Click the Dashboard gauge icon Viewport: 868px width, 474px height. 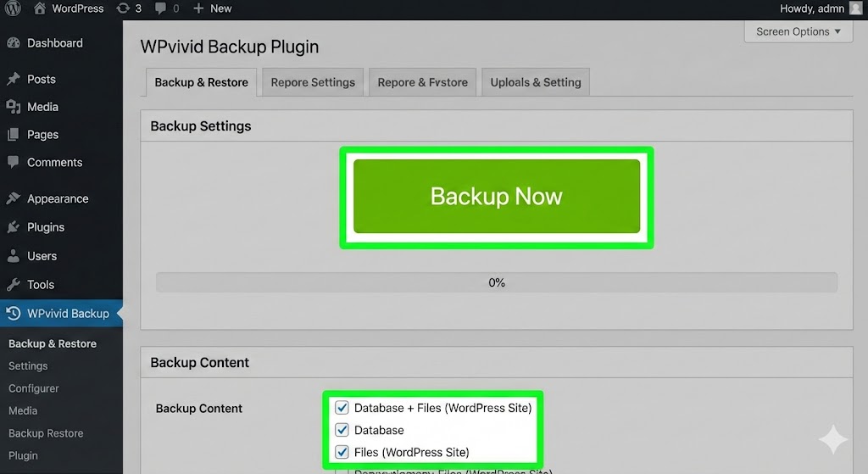pos(13,43)
